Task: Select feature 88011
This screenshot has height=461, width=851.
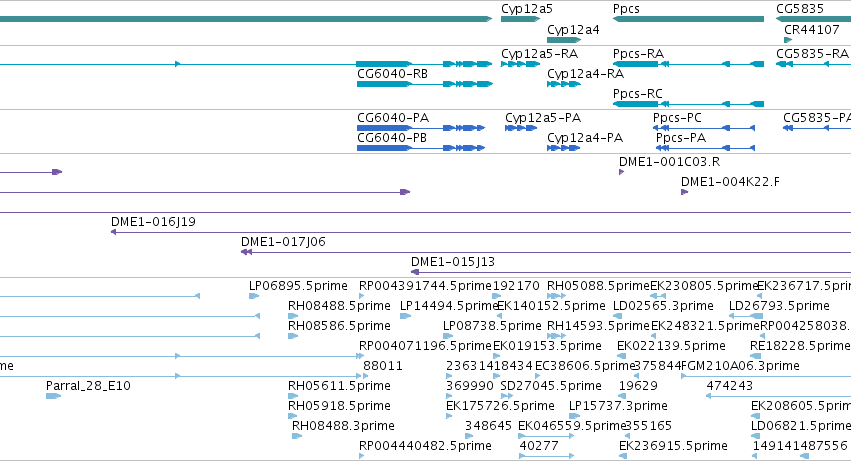Action: coord(383,367)
